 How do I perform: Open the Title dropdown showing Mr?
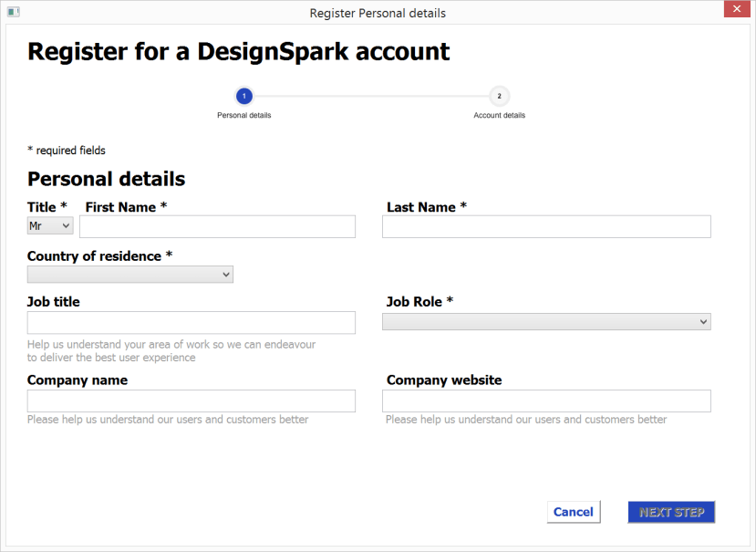coord(50,225)
